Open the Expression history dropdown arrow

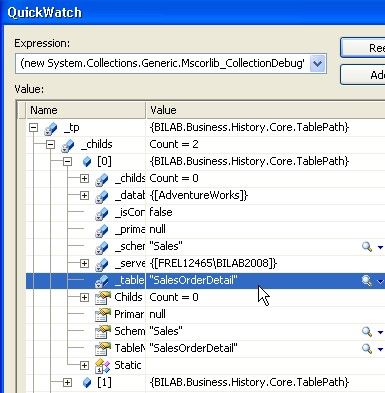[318, 63]
